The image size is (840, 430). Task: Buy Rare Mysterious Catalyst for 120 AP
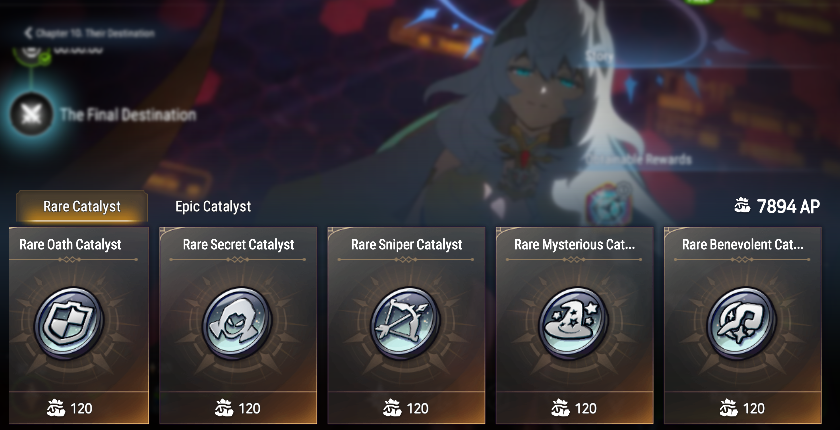pyautogui.click(x=574, y=408)
